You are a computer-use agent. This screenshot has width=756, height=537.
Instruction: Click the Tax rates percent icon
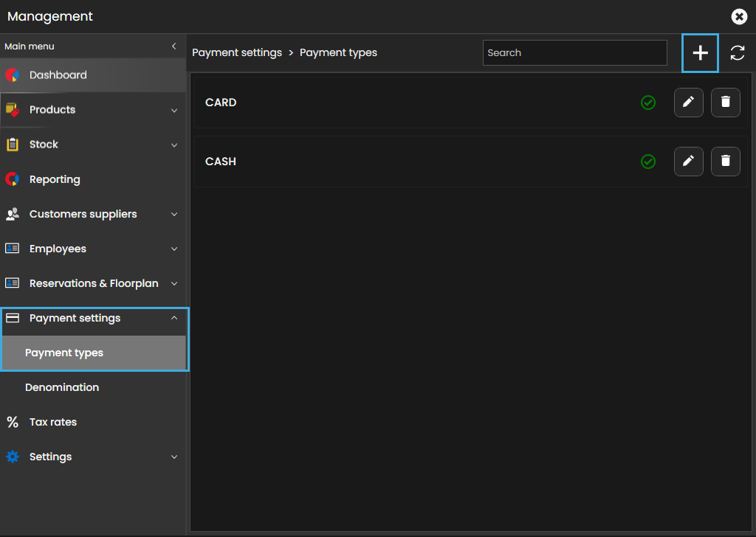(x=13, y=422)
